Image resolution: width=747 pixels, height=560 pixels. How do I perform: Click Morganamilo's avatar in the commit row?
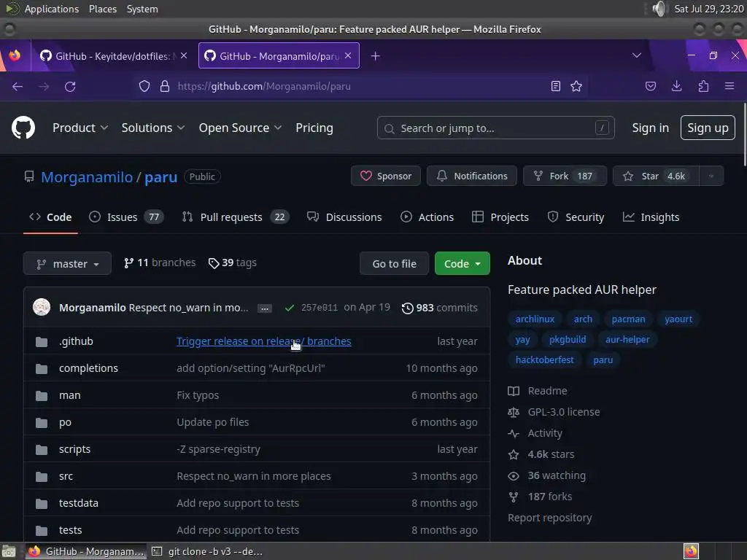(42, 307)
